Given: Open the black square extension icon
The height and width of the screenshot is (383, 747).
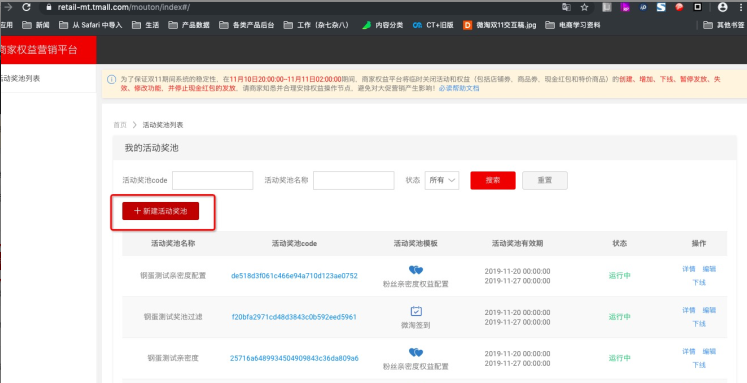Looking at the screenshot, I should (697, 7).
